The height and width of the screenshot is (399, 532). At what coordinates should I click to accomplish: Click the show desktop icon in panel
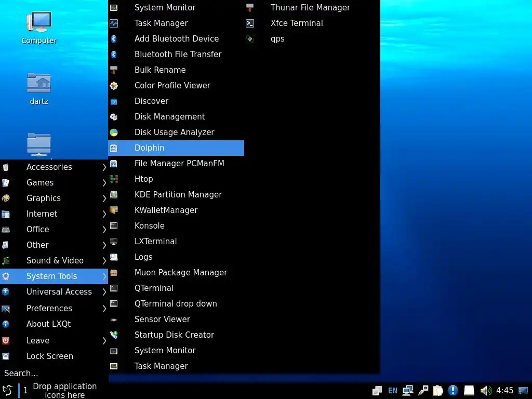tap(523, 391)
